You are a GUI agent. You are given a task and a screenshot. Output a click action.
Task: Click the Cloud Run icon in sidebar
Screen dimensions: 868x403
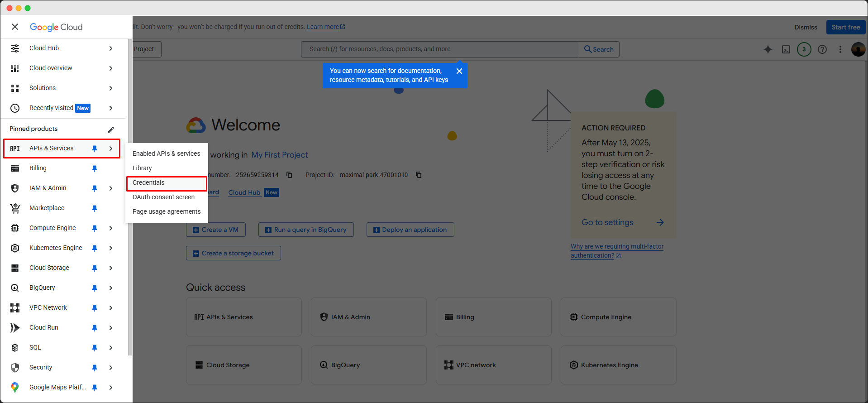(15, 328)
